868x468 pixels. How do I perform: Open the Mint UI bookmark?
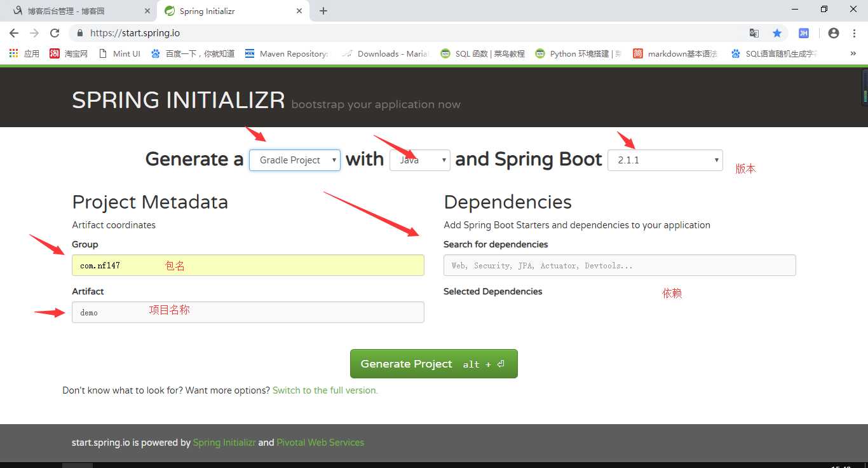point(119,53)
